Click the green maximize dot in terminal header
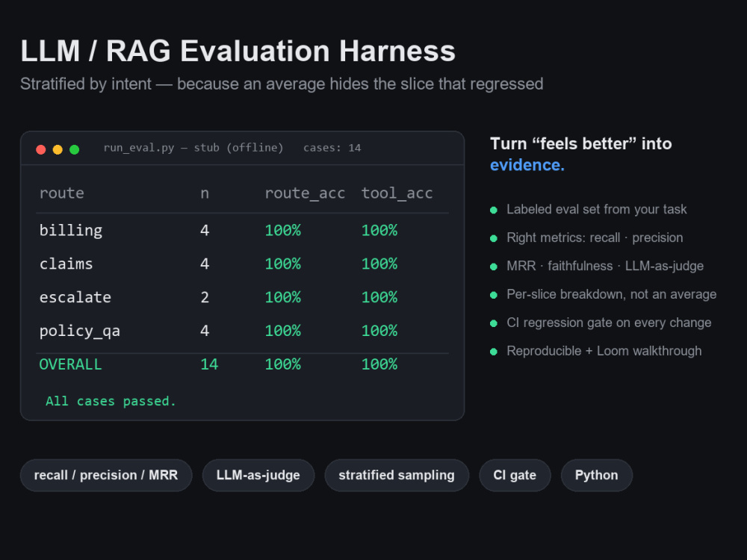Image resolution: width=747 pixels, height=560 pixels. (x=74, y=149)
